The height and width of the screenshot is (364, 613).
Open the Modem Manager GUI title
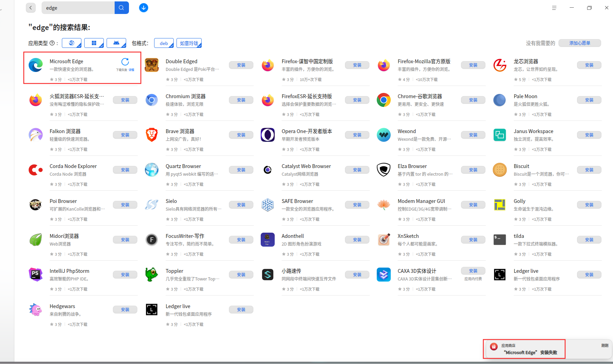(421, 201)
